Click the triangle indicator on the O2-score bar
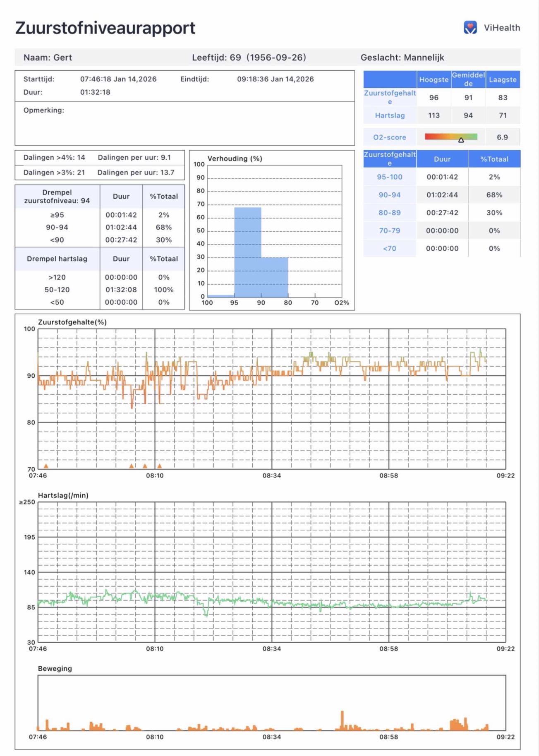539x756 pixels. (x=461, y=140)
